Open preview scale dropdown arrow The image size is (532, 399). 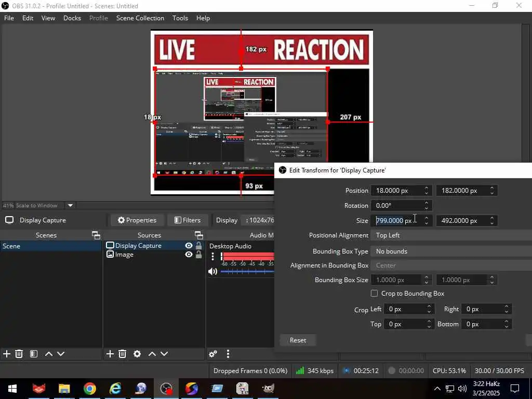coord(70,205)
